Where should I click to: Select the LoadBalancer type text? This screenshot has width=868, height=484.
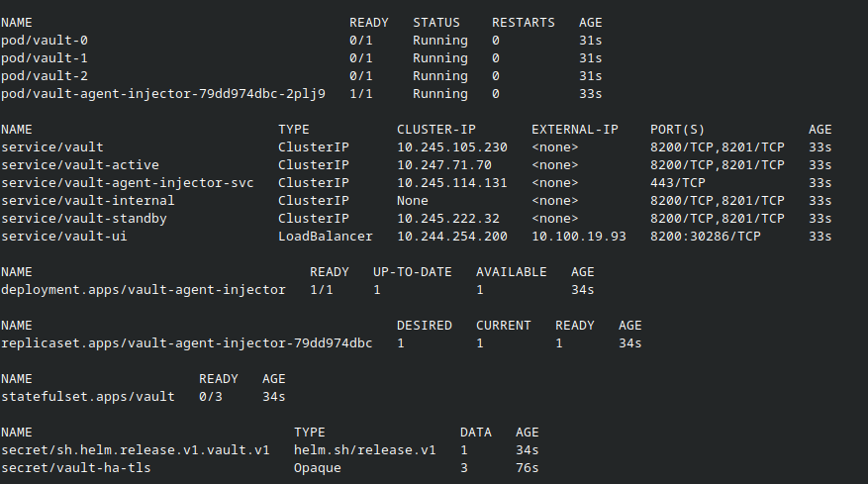tap(326, 237)
